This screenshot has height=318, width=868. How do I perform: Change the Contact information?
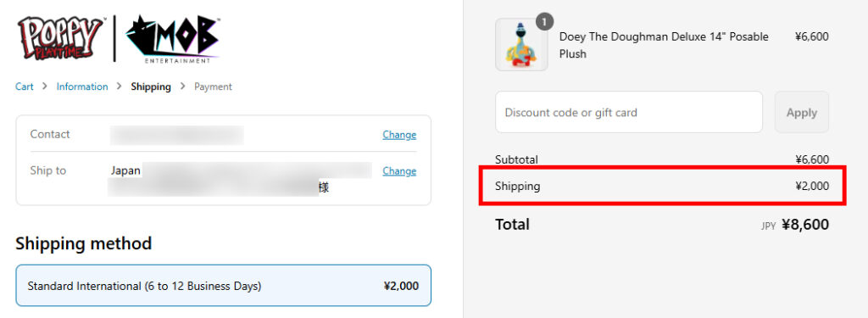click(399, 135)
